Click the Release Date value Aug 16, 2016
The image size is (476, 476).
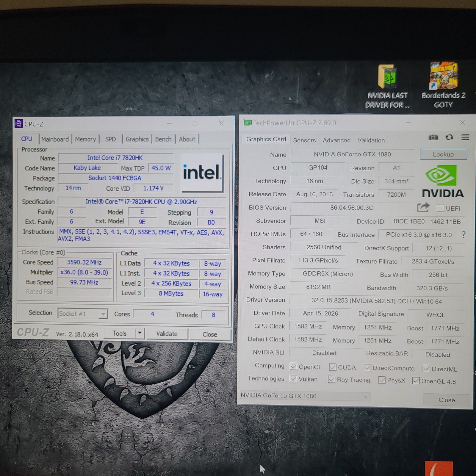[x=314, y=194]
